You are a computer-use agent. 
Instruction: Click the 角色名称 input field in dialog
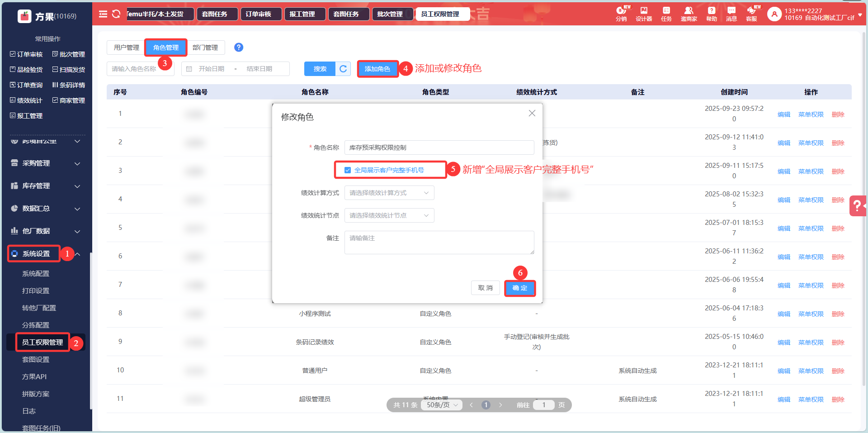pos(439,148)
